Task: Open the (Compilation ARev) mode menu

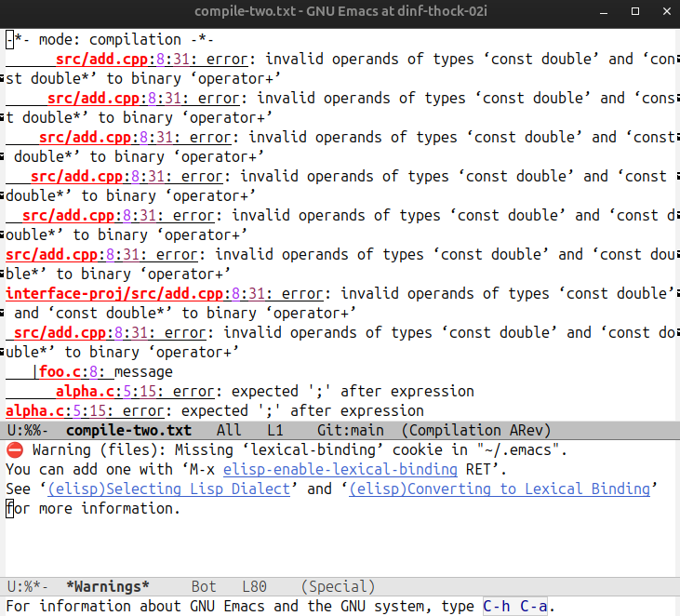Action: click(x=476, y=430)
